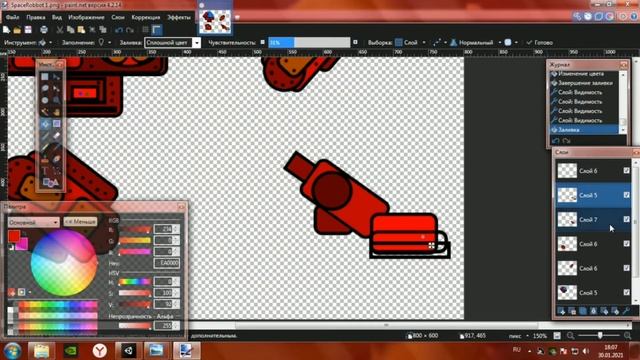This screenshot has width=640, height=360.
Task: Toggle visibility checkbox of Слой 7
Action: pos(627,219)
